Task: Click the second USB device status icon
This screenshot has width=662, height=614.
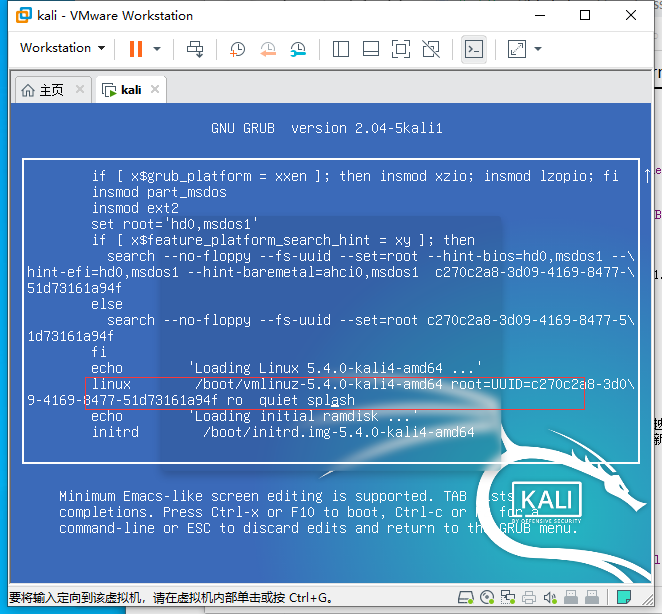Action: [x=592, y=597]
